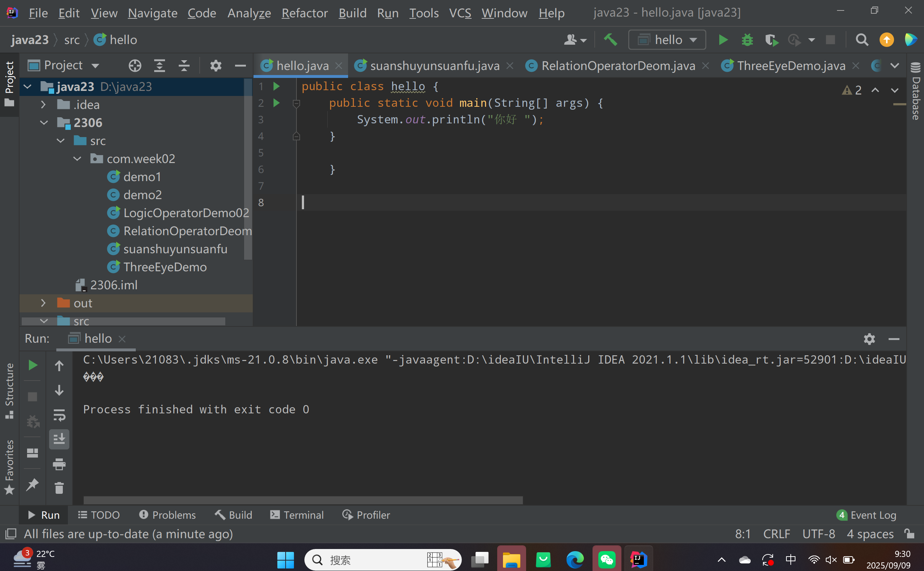Run with Coverage shield icon
Screen dimensions: 924x571
pyautogui.click(x=771, y=40)
